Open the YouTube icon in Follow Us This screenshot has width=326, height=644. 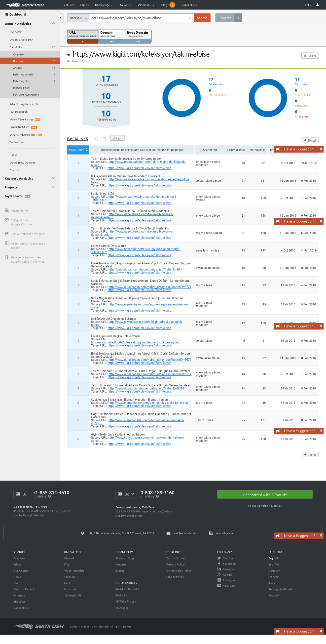(219, 585)
